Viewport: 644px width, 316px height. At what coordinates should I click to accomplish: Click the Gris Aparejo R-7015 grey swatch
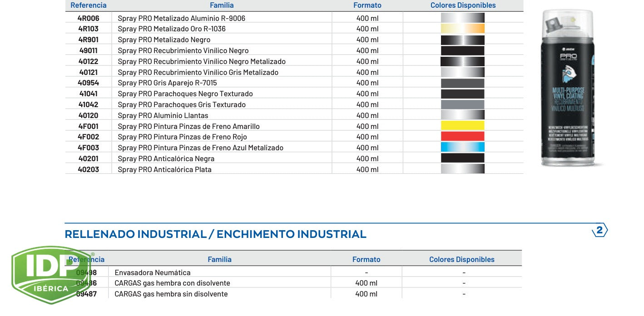[x=462, y=83]
